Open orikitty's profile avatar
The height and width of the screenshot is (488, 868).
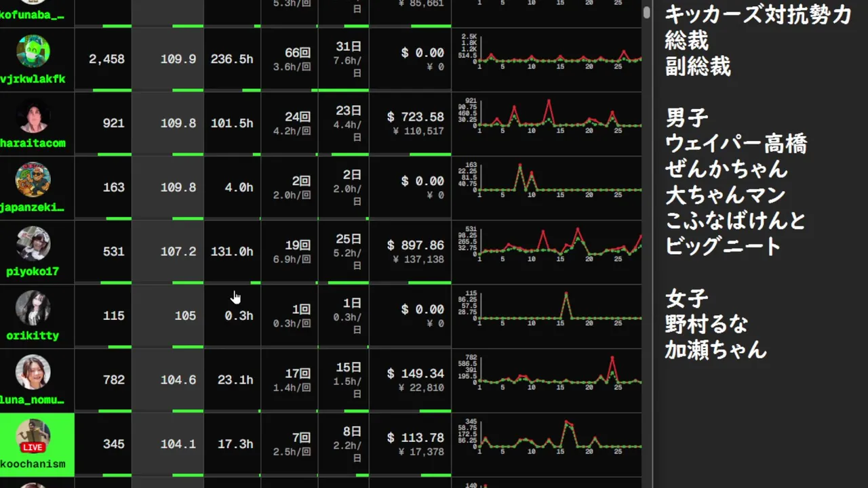33,308
